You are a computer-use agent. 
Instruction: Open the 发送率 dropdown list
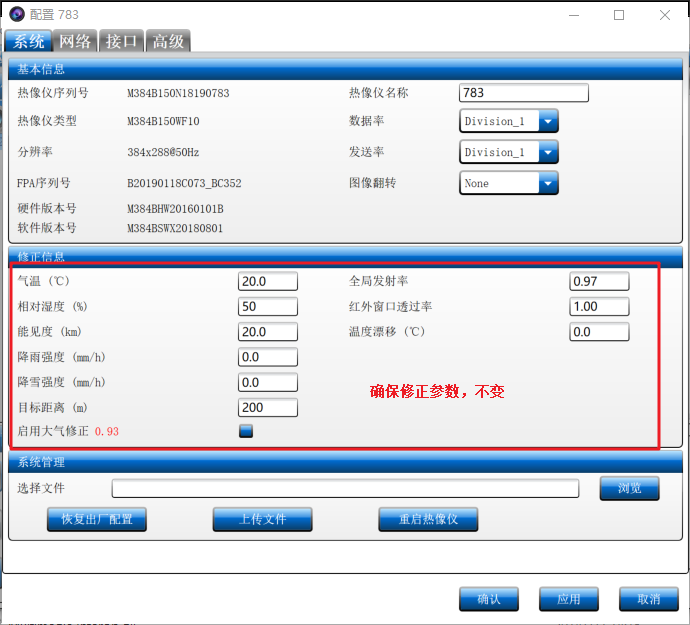(548, 152)
